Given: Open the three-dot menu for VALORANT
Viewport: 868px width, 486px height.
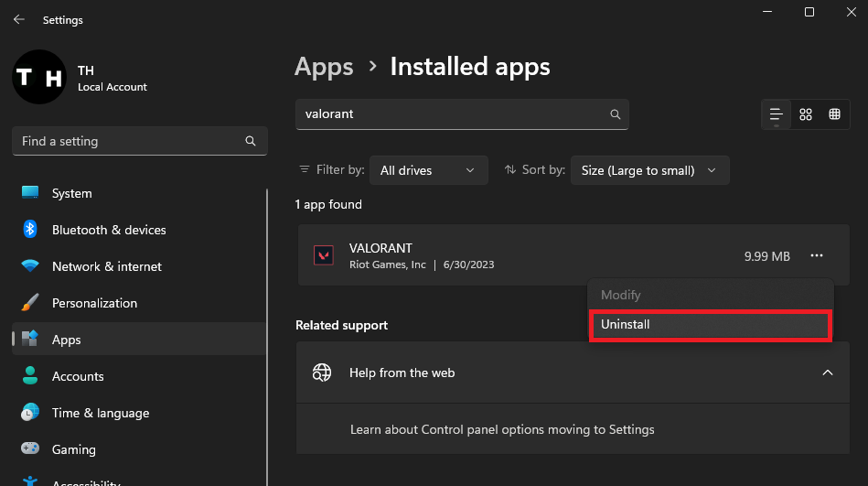Looking at the screenshot, I should tap(817, 256).
